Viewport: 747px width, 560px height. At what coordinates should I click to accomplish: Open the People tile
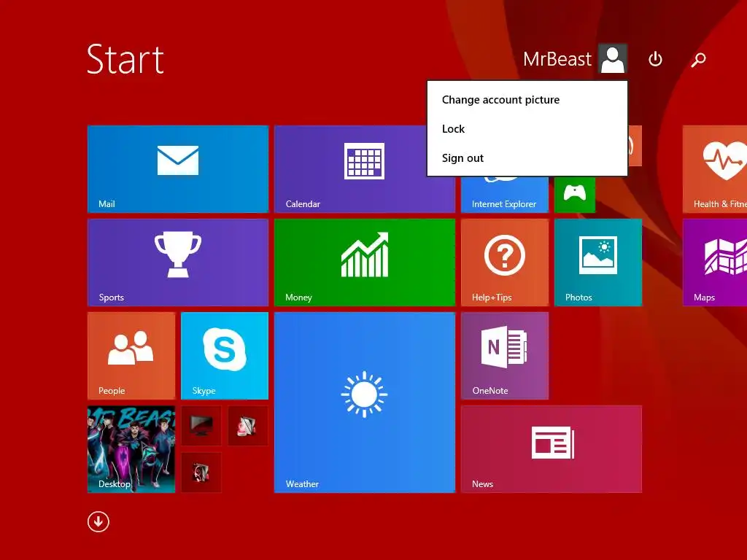(x=131, y=356)
